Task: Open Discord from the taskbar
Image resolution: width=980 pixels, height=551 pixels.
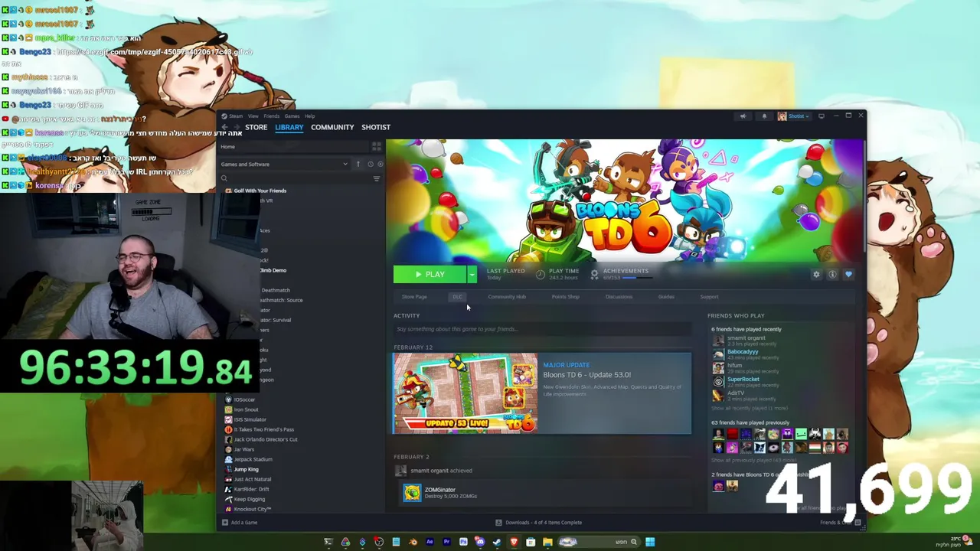Action: point(480,542)
